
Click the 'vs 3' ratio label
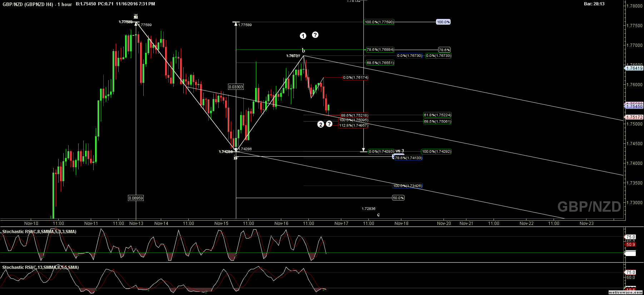point(400,151)
